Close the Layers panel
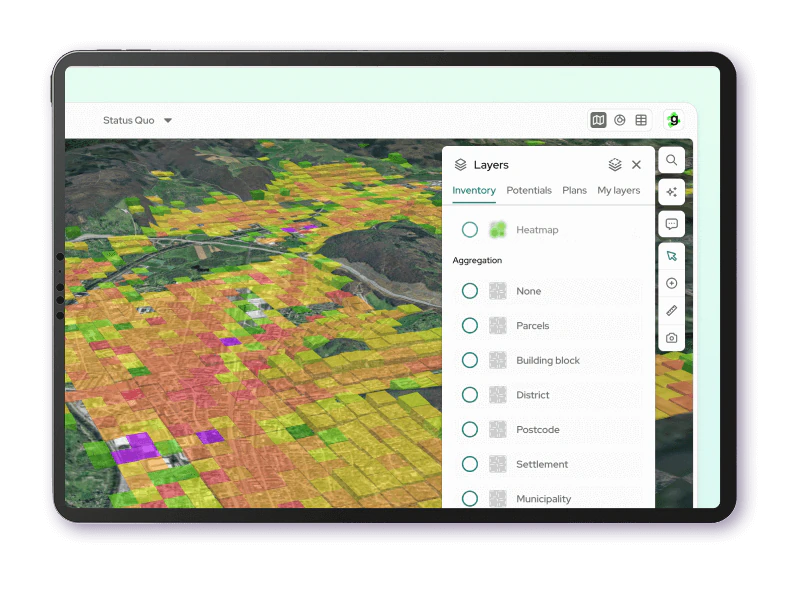 click(x=637, y=165)
